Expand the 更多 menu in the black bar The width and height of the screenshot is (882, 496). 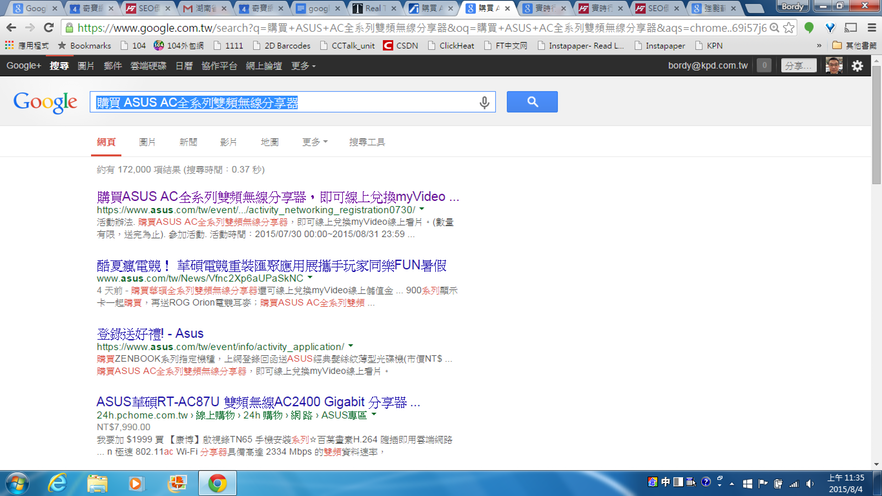pyautogui.click(x=303, y=66)
